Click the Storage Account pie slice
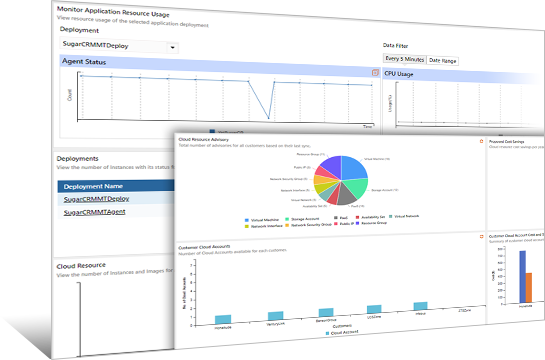This screenshot has height=360, width=545. tap(357, 188)
